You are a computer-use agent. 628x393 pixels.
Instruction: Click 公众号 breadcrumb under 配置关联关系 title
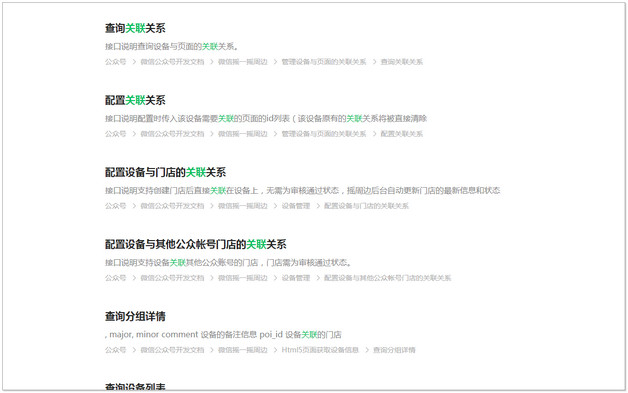[115, 134]
